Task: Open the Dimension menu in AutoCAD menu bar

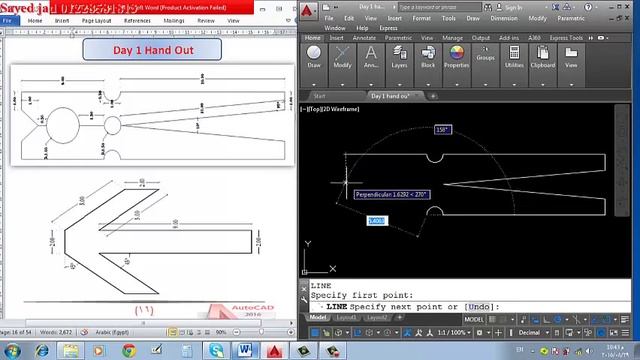Action: [x=504, y=18]
